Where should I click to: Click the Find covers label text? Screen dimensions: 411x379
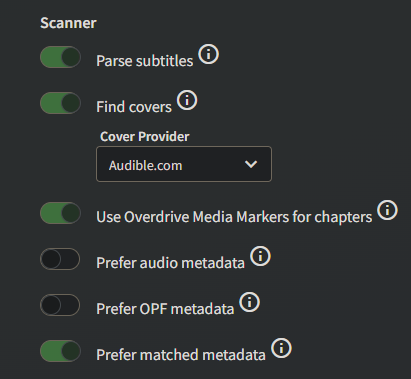pos(134,107)
